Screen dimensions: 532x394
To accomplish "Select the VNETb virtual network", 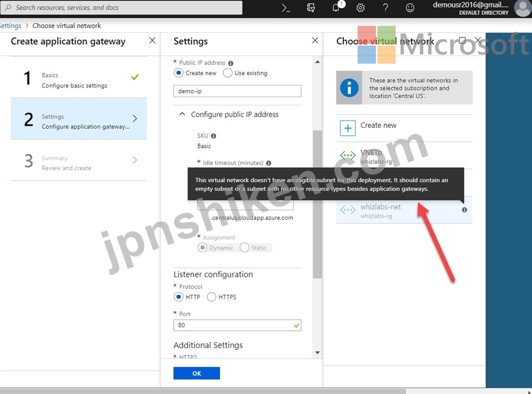I will 404,156.
